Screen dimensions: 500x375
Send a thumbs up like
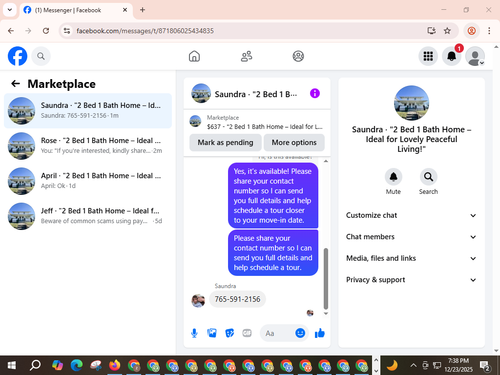point(320,333)
